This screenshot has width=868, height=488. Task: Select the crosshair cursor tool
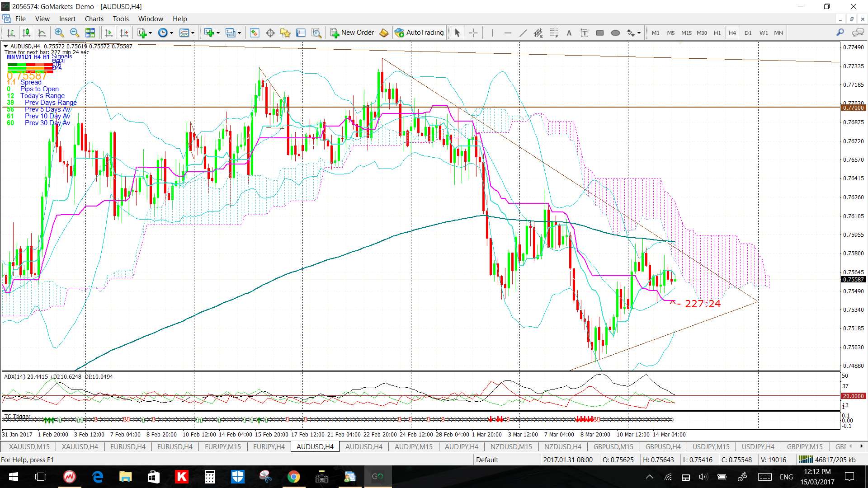coord(473,33)
